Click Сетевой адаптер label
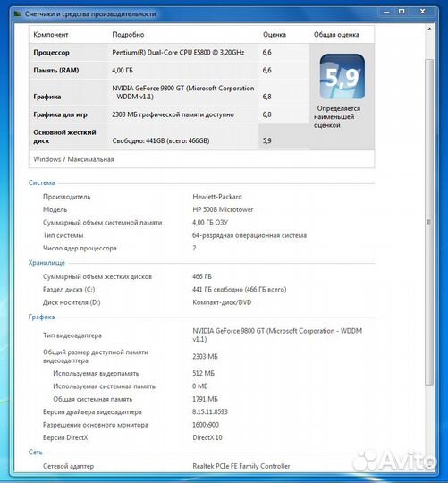Image resolution: width=448 pixels, height=483 pixels. (x=68, y=466)
